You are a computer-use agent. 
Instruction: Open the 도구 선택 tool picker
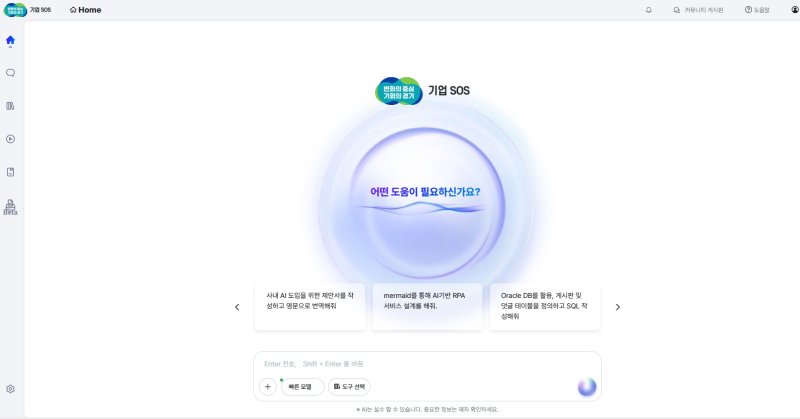(349, 387)
